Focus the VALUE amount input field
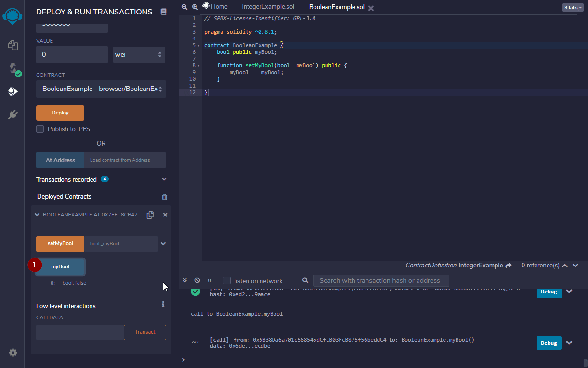The width and height of the screenshot is (588, 368). 72,55
